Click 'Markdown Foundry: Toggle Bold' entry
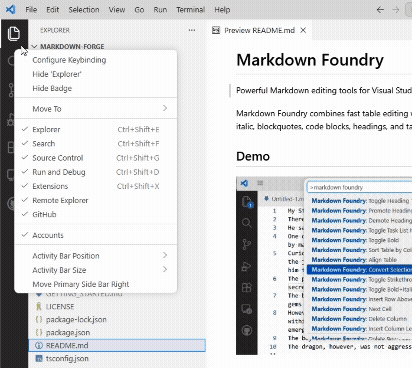 coord(355,240)
